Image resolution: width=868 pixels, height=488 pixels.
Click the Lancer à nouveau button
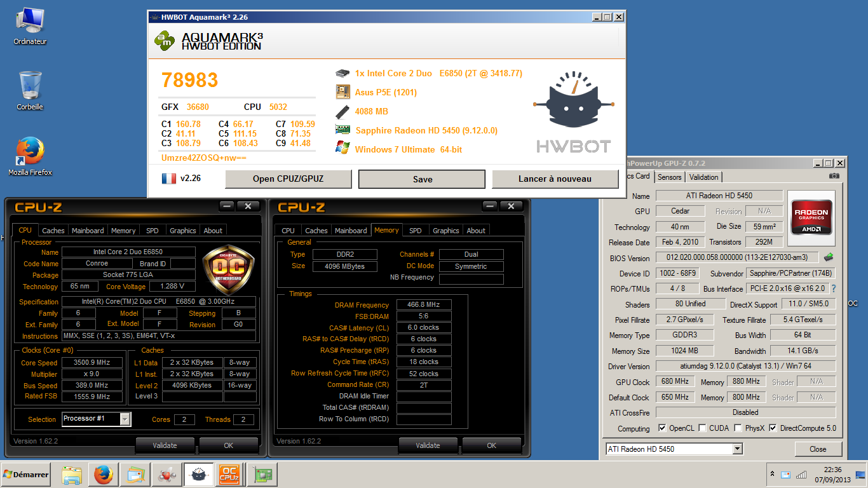pos(555,179)
